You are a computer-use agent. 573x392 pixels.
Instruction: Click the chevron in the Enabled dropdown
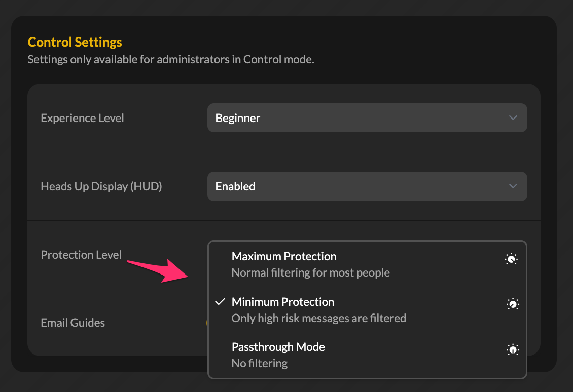pos(513,186)
